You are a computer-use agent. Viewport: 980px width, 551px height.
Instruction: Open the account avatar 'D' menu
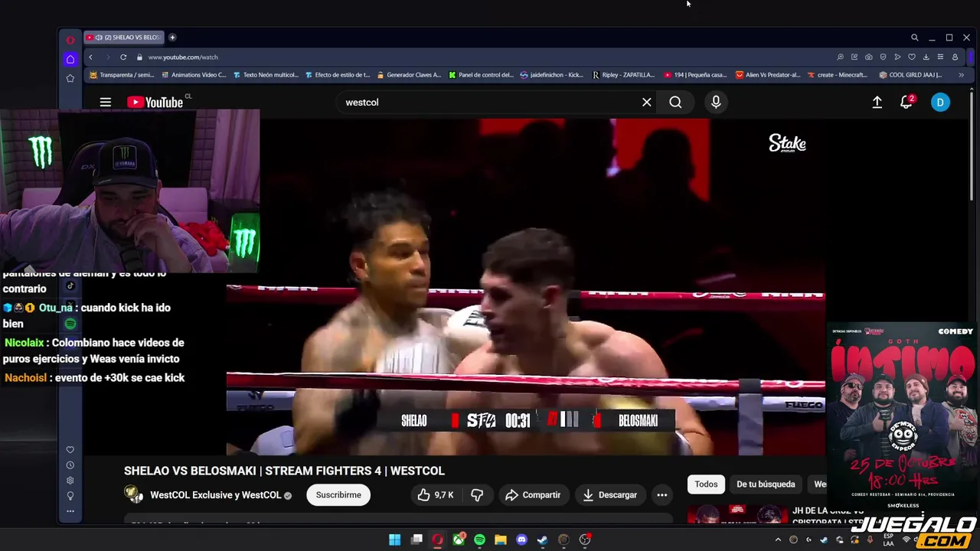pyautogui.click(x=940, y=102)
